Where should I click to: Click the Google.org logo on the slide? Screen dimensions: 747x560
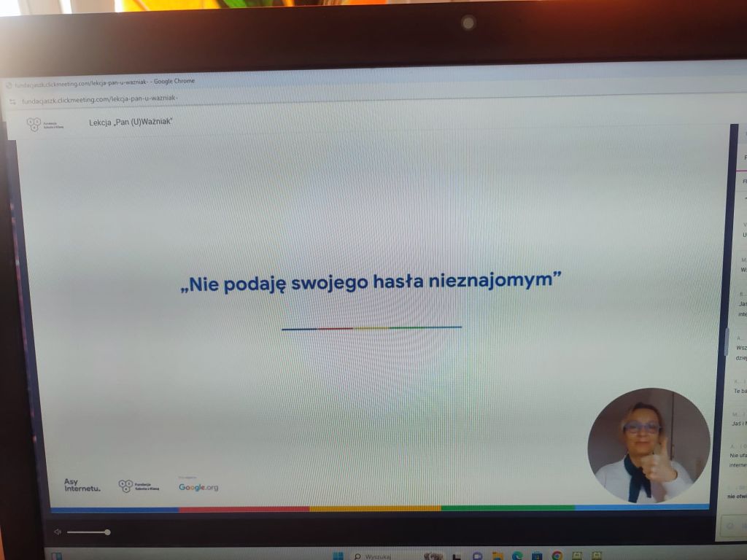tap(198, 487)
